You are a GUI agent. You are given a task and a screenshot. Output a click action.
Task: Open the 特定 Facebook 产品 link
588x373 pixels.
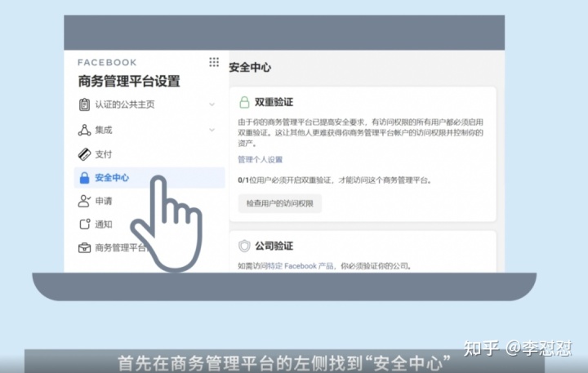coord(300,266)
